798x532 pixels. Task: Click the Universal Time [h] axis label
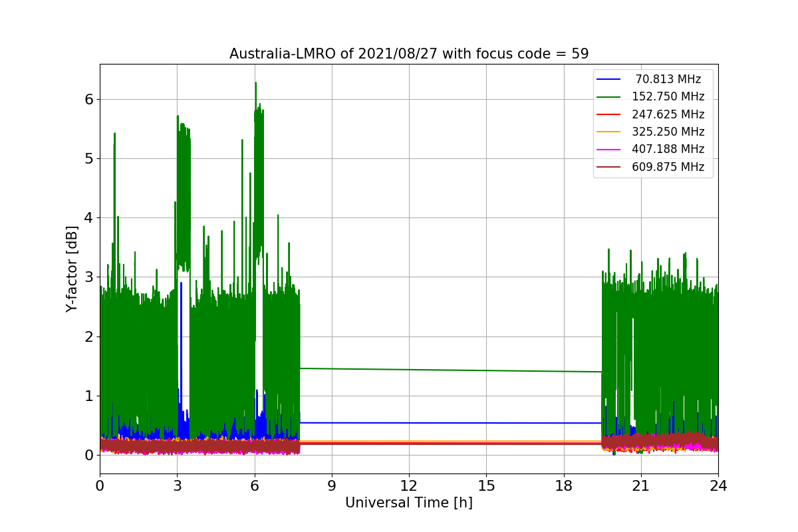click(x=409, y=503)
